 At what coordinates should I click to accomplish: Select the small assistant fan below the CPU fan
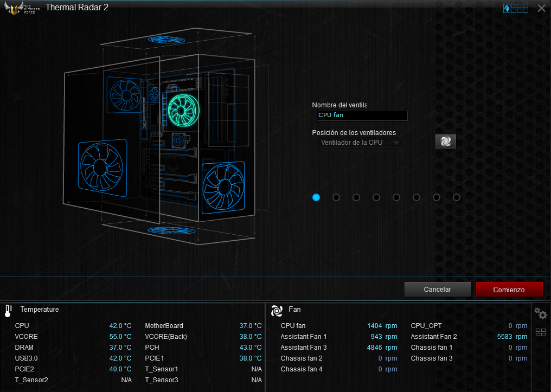tap(178, 140)
